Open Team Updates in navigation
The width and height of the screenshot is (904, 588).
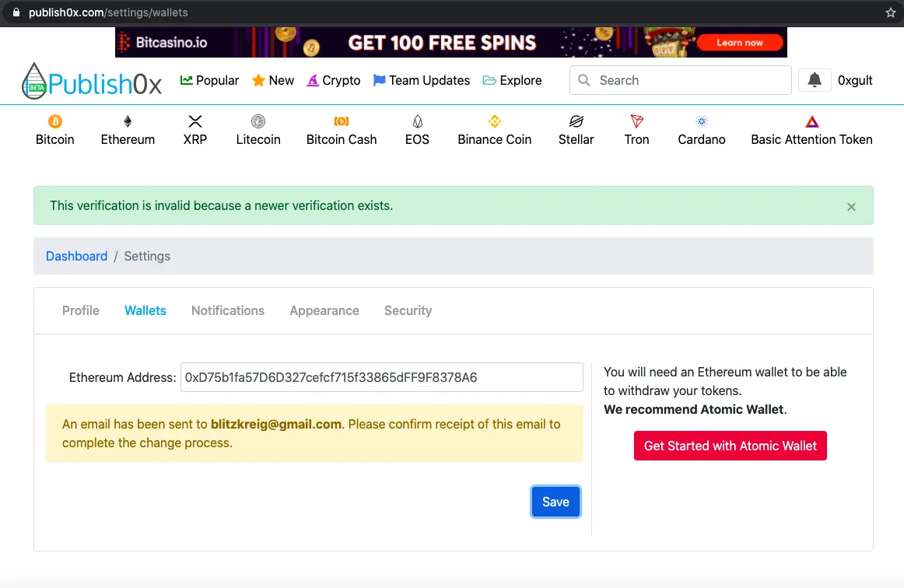pos(422,80)
